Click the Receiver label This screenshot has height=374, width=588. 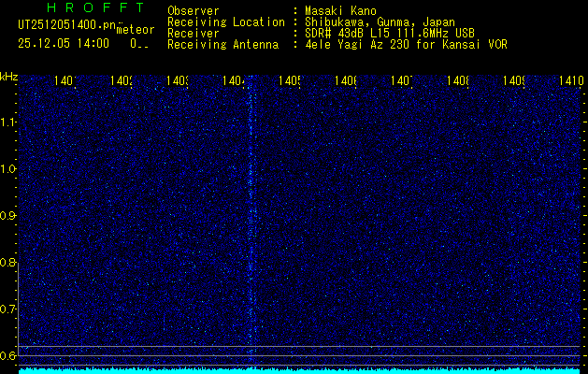click(x=194, y=34)
